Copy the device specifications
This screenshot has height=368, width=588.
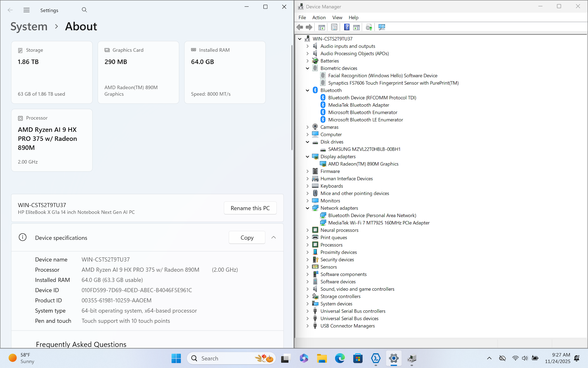click(247, 237)
